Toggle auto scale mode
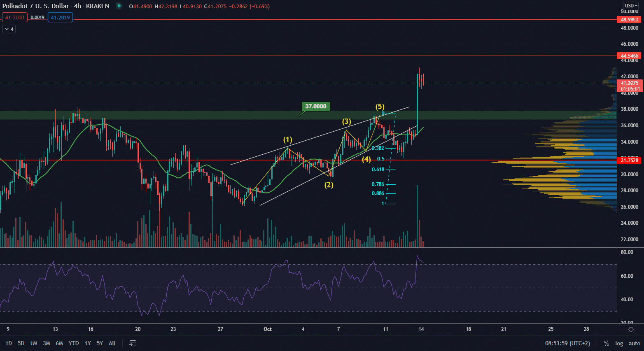The width and height of the screenshot is (644, 351). 634,343
